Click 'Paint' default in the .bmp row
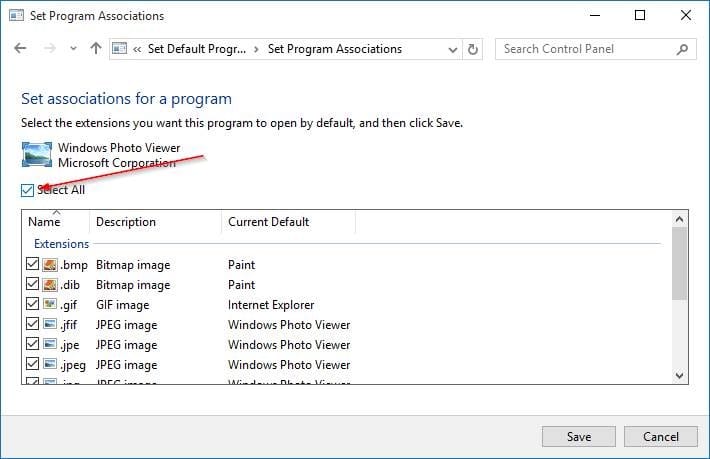Image resolution: width=710 pixels, height=459 pixels. pos(241,265)
